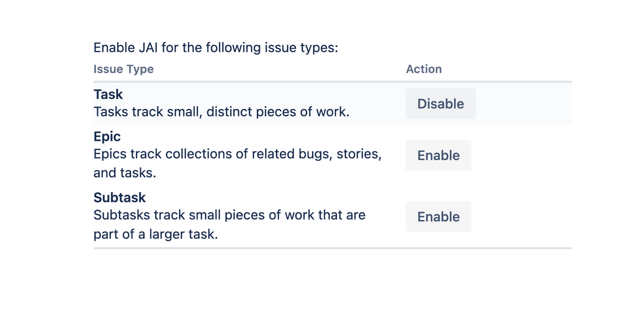Click the Tasks description text
The height and width of the screenshot is (315, 644).
pos(220,111)
